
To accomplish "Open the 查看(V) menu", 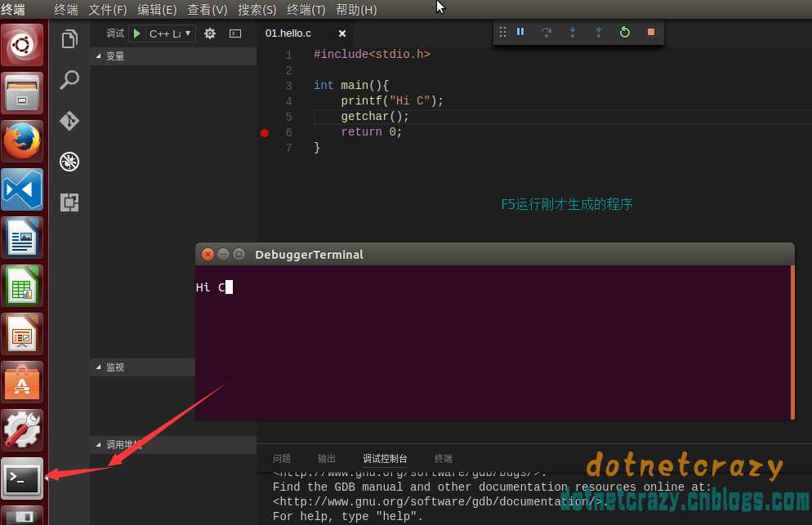I will [207, 9].
